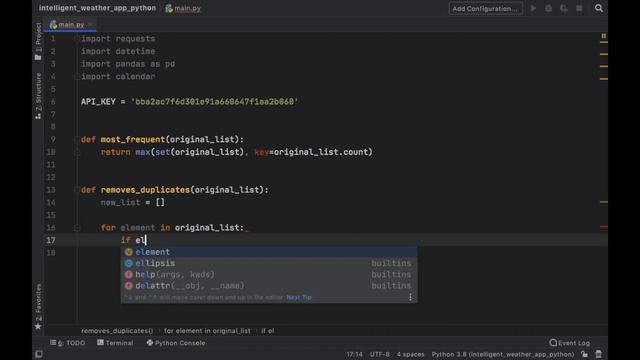
Task: Click main.py in navigation breadcrumb
Action: point(187,8)
